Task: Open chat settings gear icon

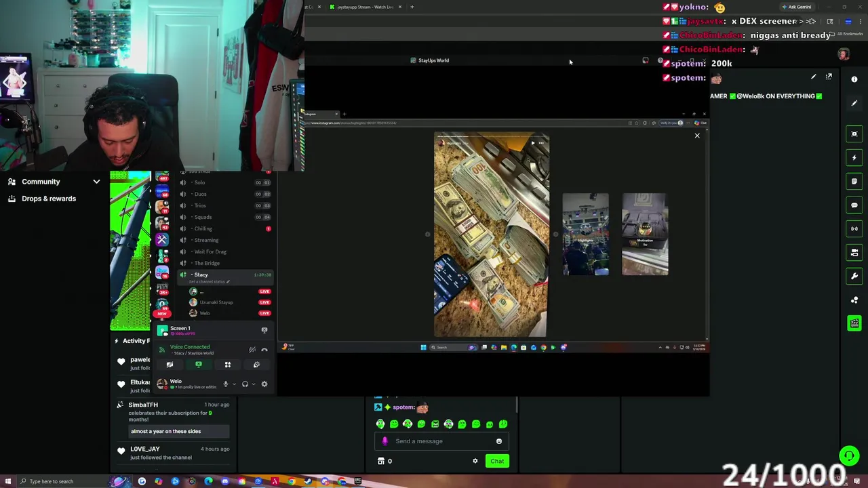Action: coord(475,461)
